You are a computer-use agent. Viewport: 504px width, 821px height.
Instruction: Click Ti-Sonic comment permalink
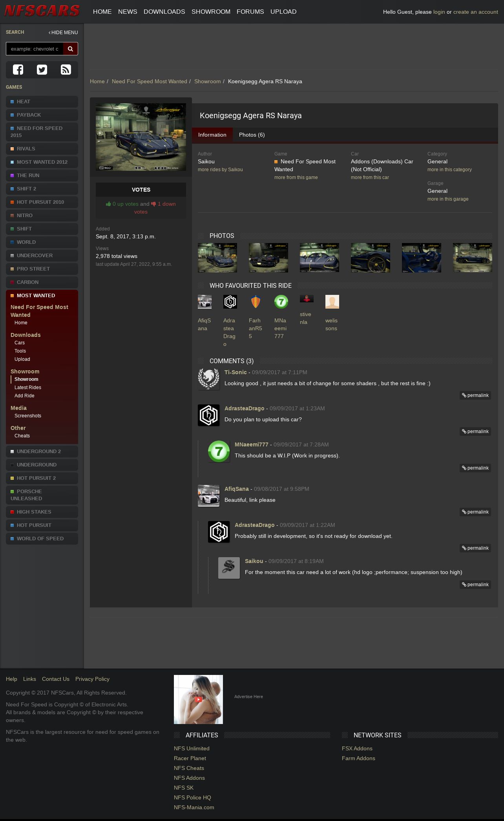[x=475, y=395]
